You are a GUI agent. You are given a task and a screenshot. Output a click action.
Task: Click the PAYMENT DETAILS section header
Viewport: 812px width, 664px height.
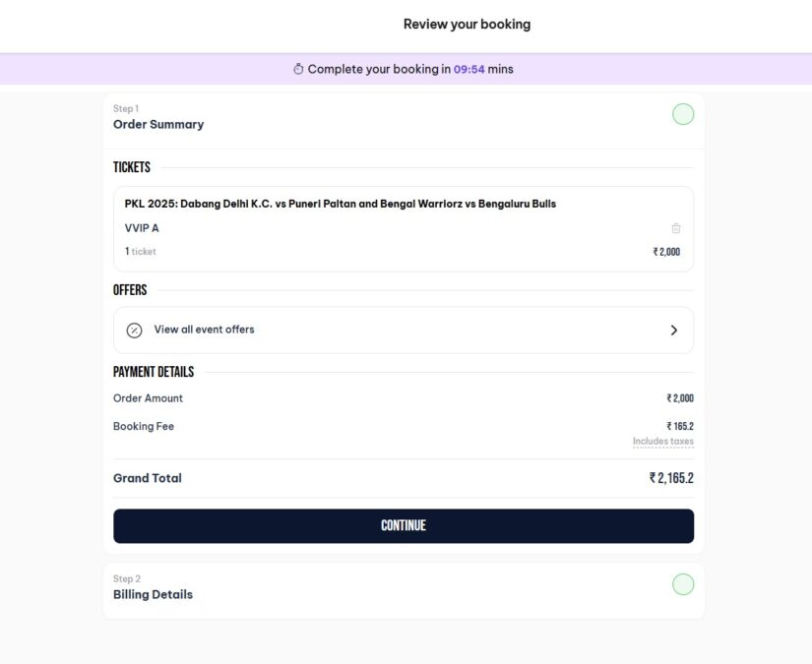(153, 371)
